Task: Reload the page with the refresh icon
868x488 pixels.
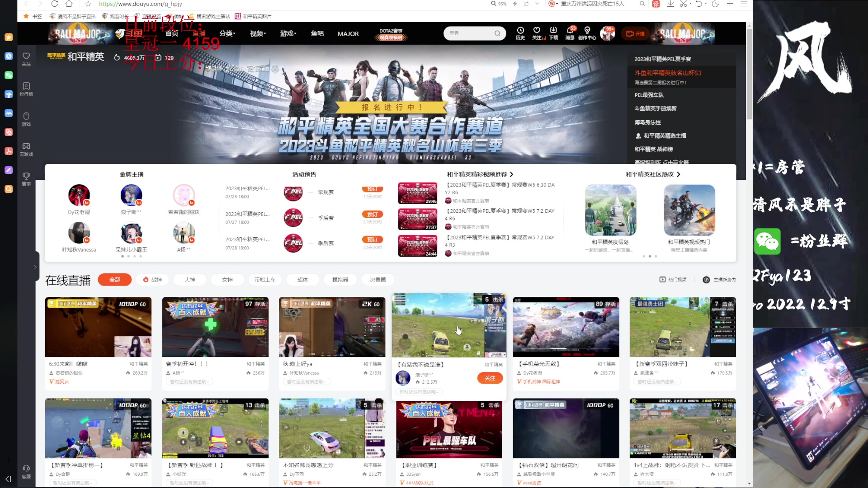Action: point(54,4)
